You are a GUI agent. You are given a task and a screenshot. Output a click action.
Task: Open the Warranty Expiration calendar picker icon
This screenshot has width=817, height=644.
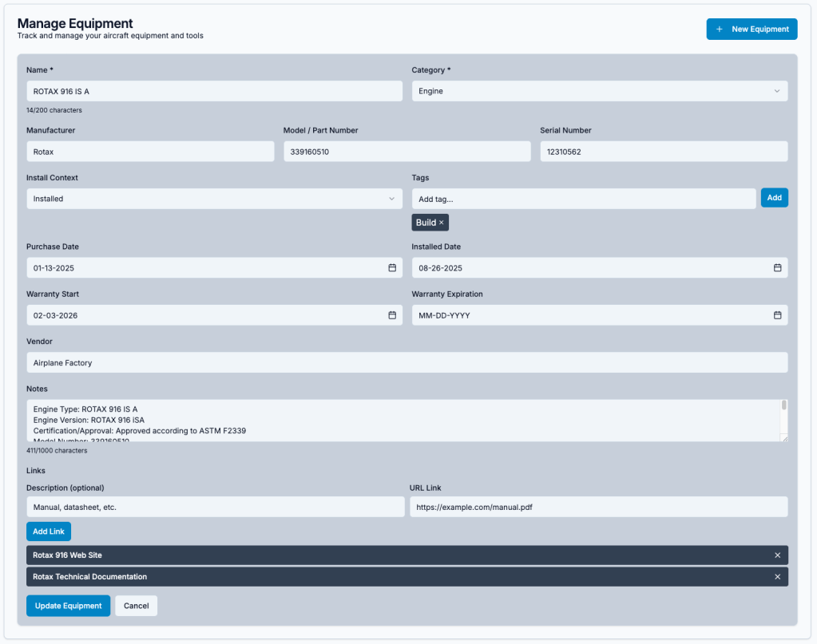(777, 315)
